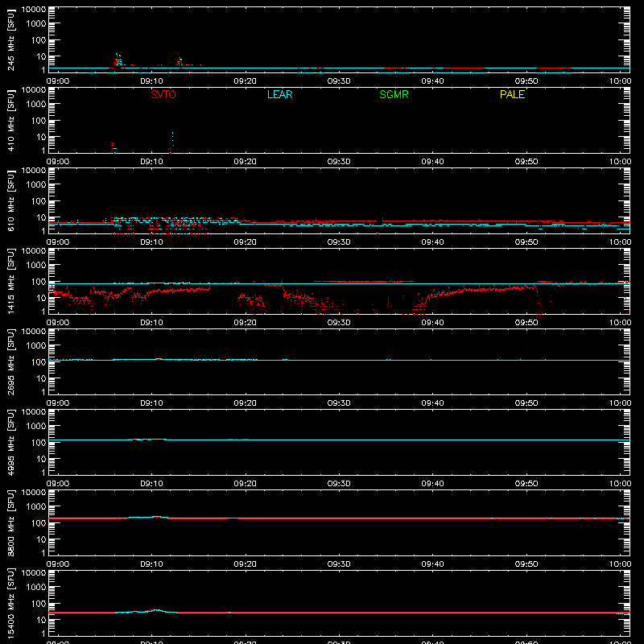Click the 1000 tick label on 610 MHz panel
The width and height of the screenshot is (644, 644).
[36, 185]
